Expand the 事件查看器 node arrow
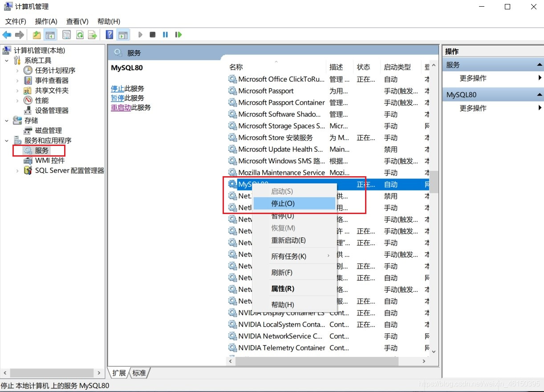 (17, 81)
